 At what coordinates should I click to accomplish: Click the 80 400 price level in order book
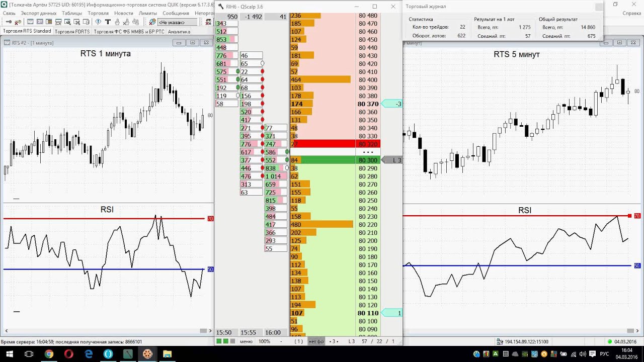[x=368, y=79]
